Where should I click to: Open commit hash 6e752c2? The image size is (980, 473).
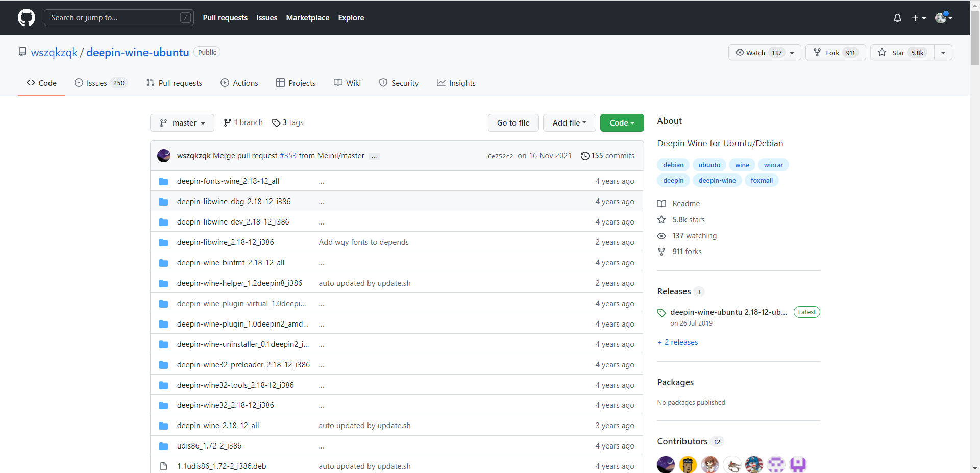click(500, 156)
